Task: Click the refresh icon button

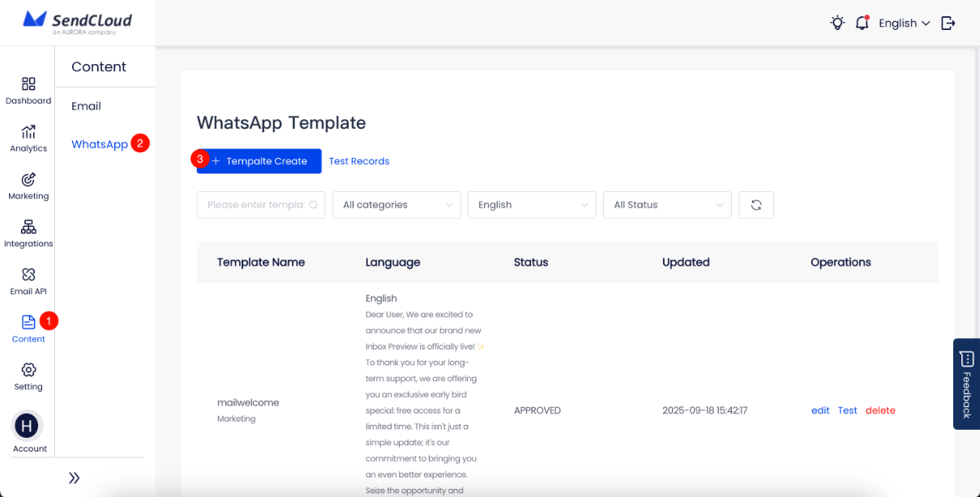Action: coord(756,205)
